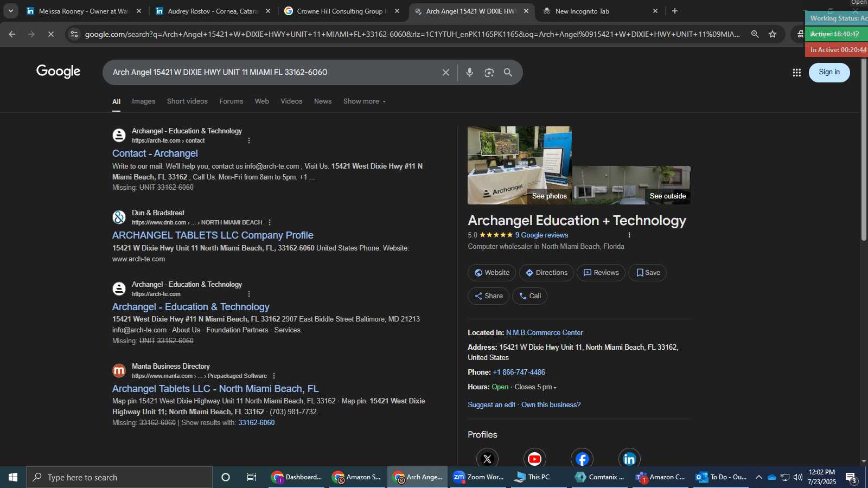Open This PC from taskbar

(539, 477)
